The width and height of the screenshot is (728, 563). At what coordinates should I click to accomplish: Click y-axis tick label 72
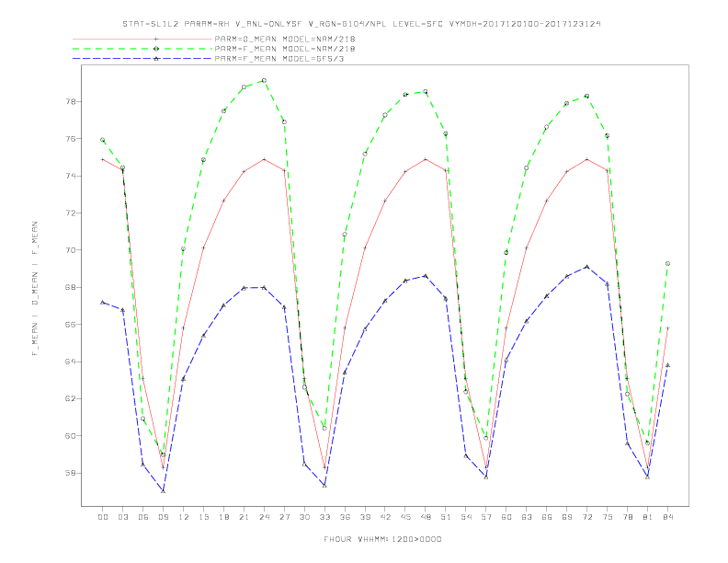[x=71, y=213]
